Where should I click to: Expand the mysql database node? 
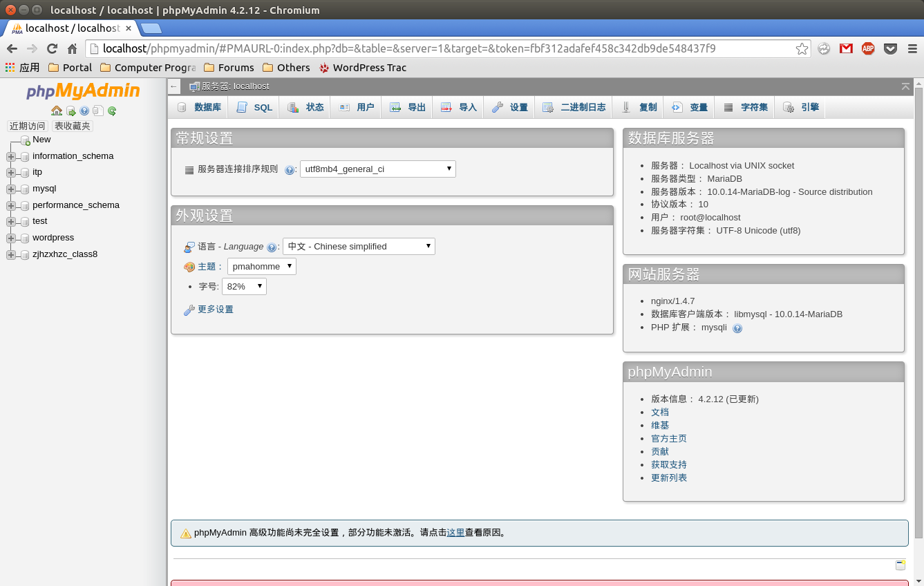point(10,189)
